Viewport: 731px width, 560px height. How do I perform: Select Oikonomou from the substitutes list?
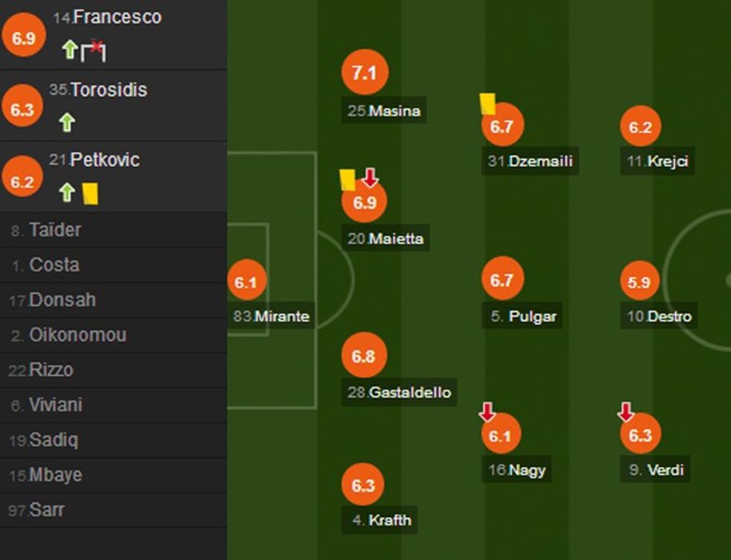point(78,335)
